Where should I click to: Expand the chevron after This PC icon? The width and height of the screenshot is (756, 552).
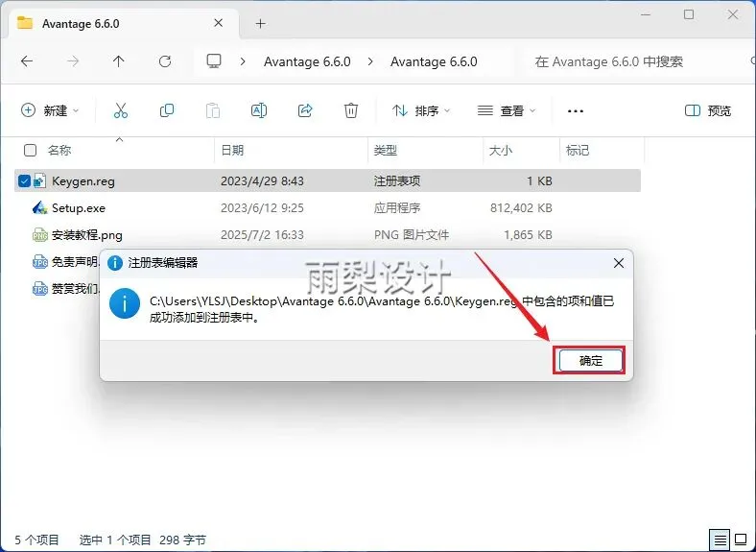pyautogui.click(x=243, y=61)
